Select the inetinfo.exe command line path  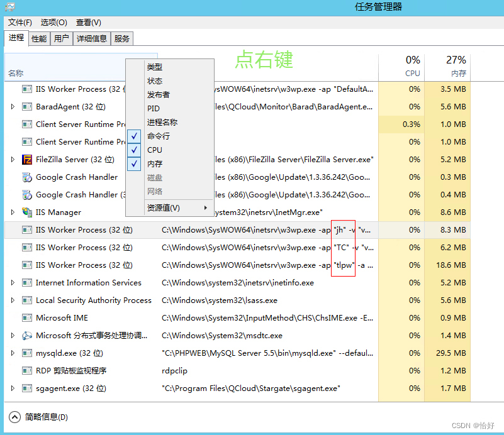238,283
